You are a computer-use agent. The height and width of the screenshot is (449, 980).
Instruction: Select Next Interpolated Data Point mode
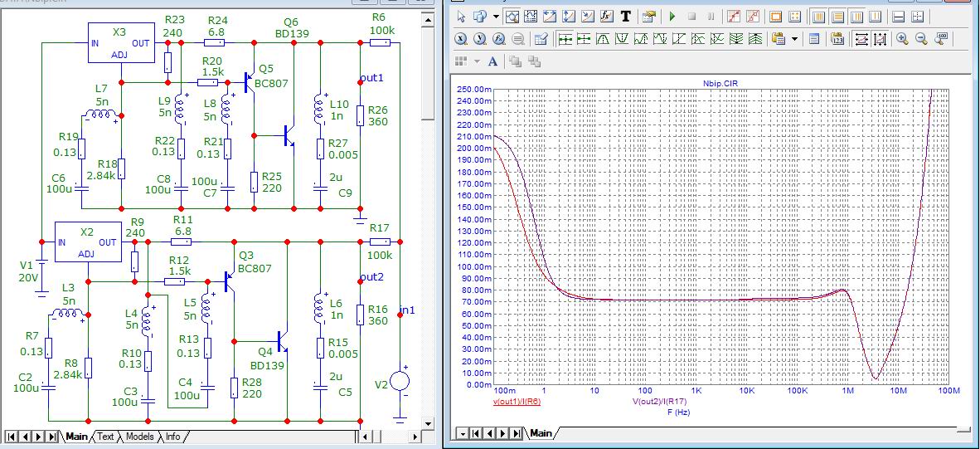tap(584, 38)
